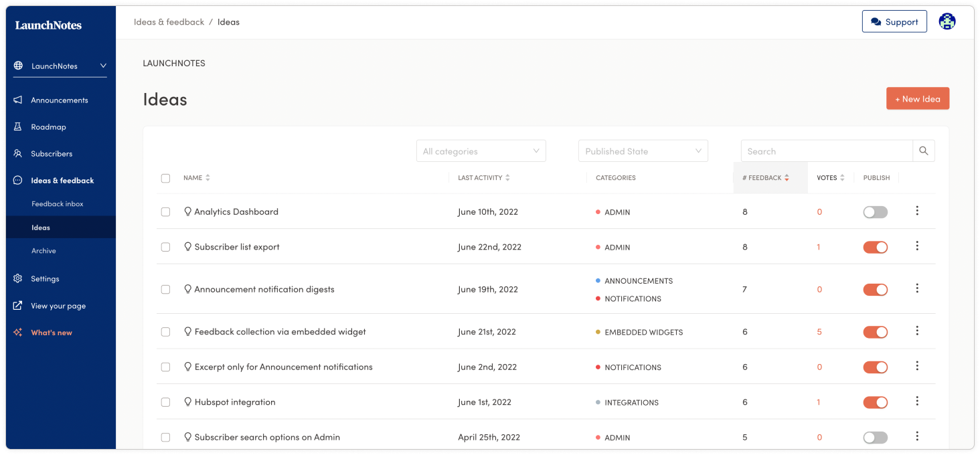The width and height of the screenshot is (980, 455).
Task: Click View your page in sidebar
Action: [x=58, y=306]
